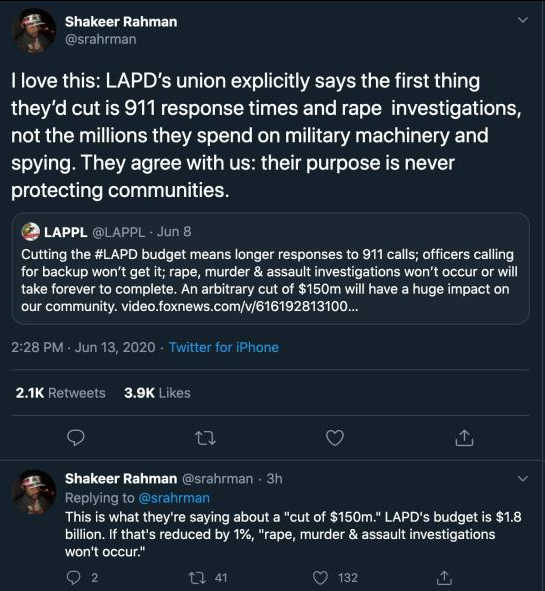545x591 pixels.
Task: Like the main tweet with heart icon
Action: click(x=335, y=438)
